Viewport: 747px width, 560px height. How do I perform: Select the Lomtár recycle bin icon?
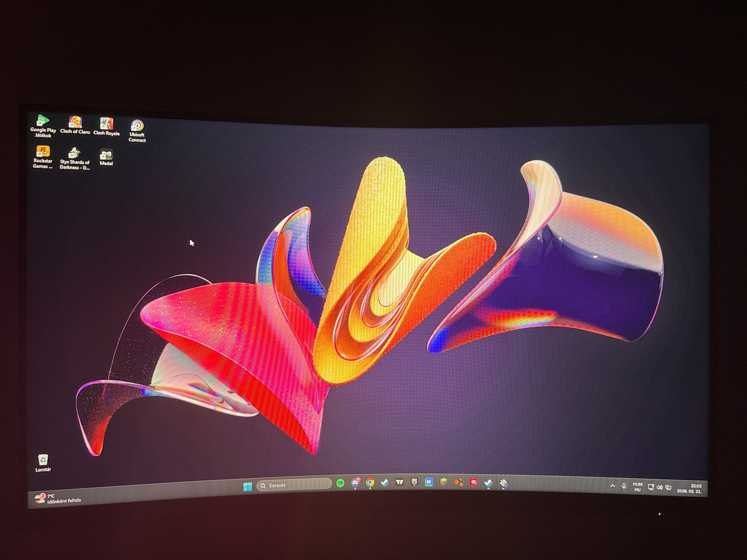pos(43,463)
